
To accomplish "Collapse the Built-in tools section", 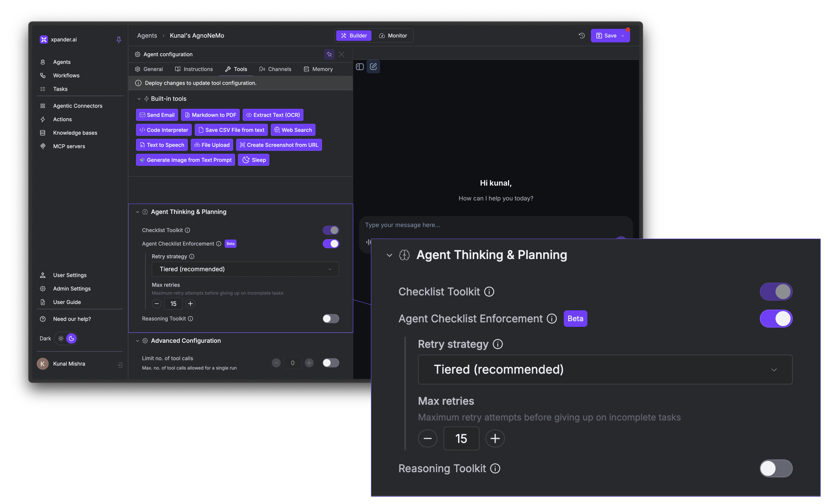I will point(139,98).
